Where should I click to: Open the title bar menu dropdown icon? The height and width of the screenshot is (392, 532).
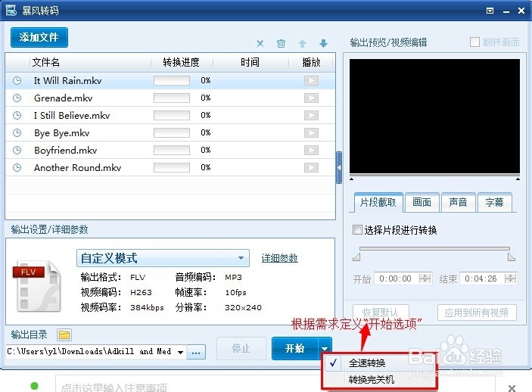490,11
